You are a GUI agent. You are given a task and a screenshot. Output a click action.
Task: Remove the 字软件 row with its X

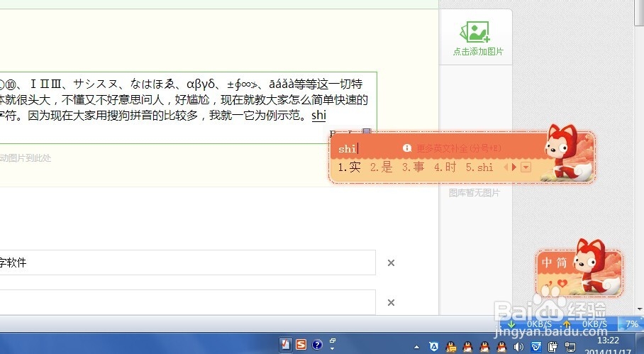pyautogui.click(x=391, y=262)
